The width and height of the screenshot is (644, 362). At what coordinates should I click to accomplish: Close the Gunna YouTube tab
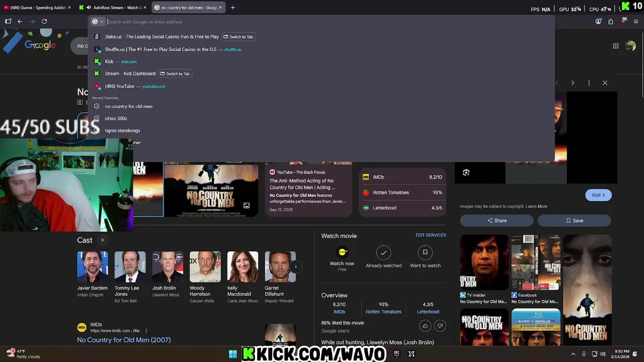[x=69, y=8]
